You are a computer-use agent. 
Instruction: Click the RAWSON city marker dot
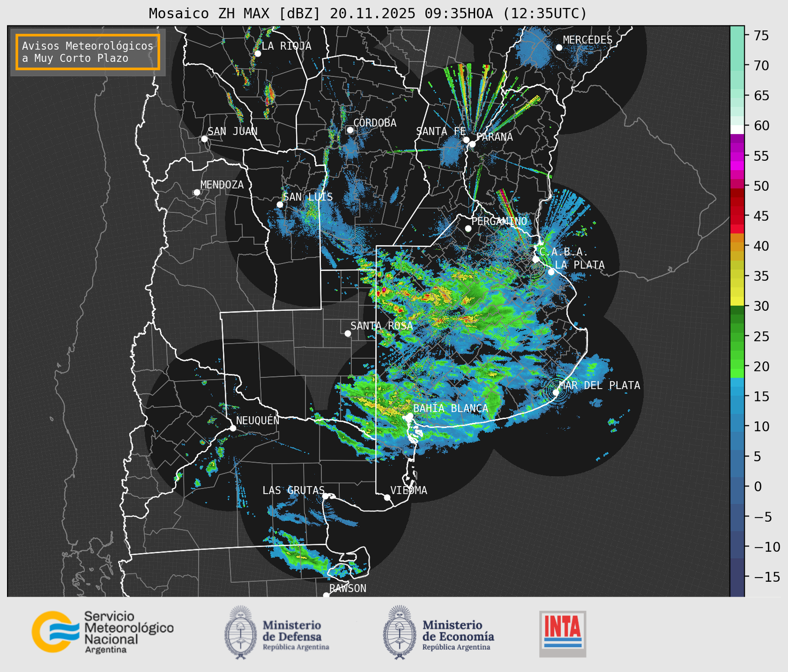click(x=326, y=595)
